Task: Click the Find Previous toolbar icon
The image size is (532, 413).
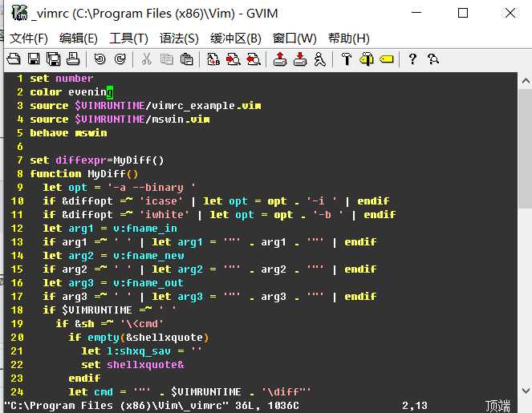Action: coord(253,59)
